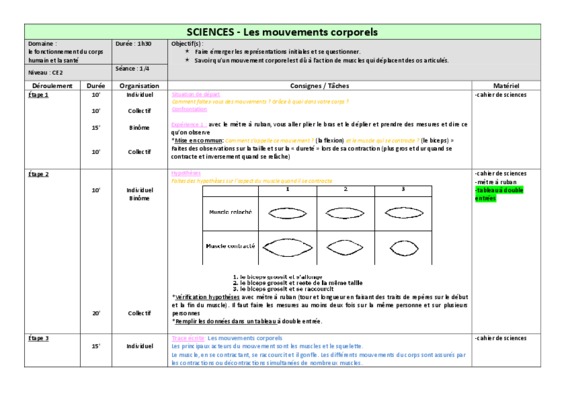Click the Confrontation pink underlined heading
Image resolution: width=566 pixels, height=400 pixels.
tap(189, 109)
